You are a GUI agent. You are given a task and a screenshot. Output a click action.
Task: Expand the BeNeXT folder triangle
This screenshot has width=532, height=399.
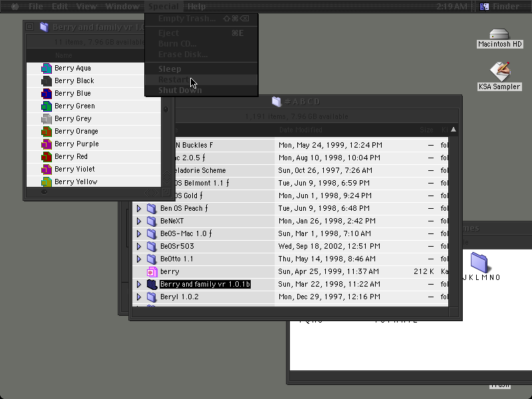[x=139, y=221]
